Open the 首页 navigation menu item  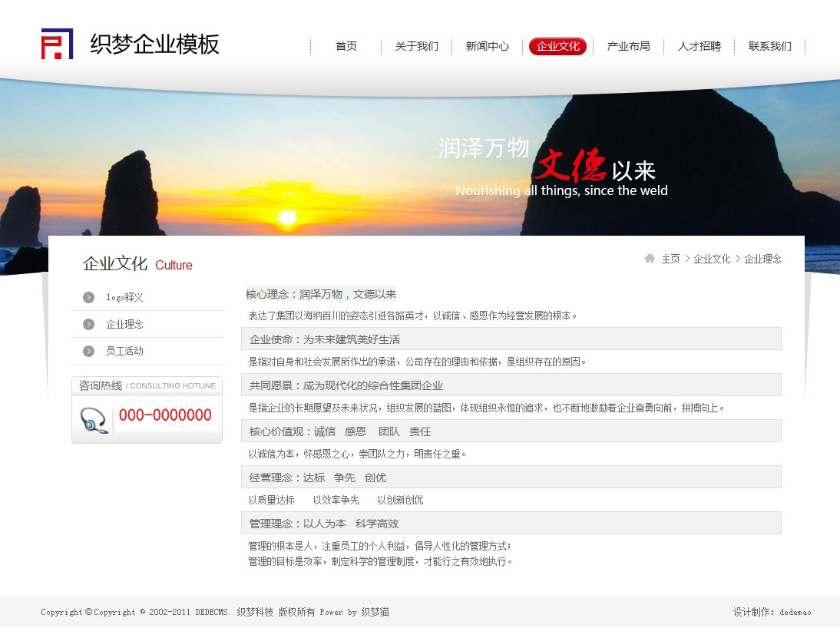tap(346, 46)
